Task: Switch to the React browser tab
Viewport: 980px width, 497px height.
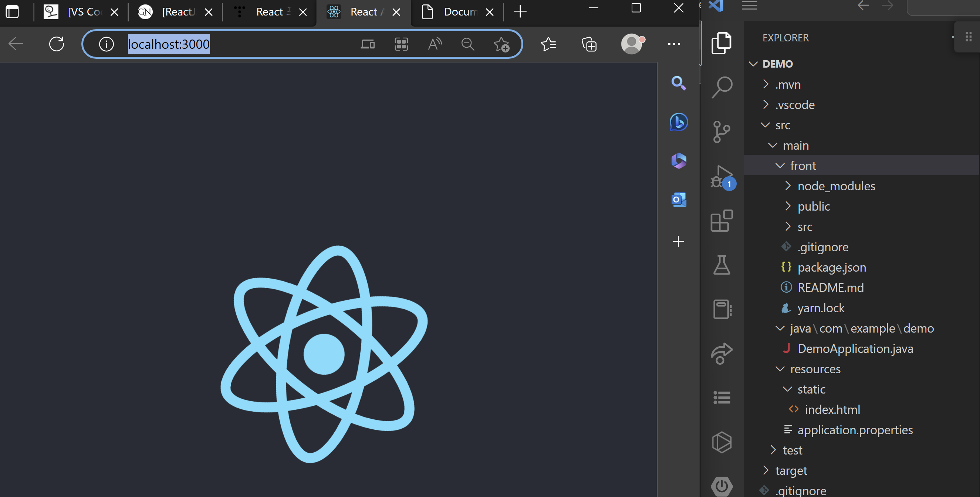Action: click(x=270, y=11)
